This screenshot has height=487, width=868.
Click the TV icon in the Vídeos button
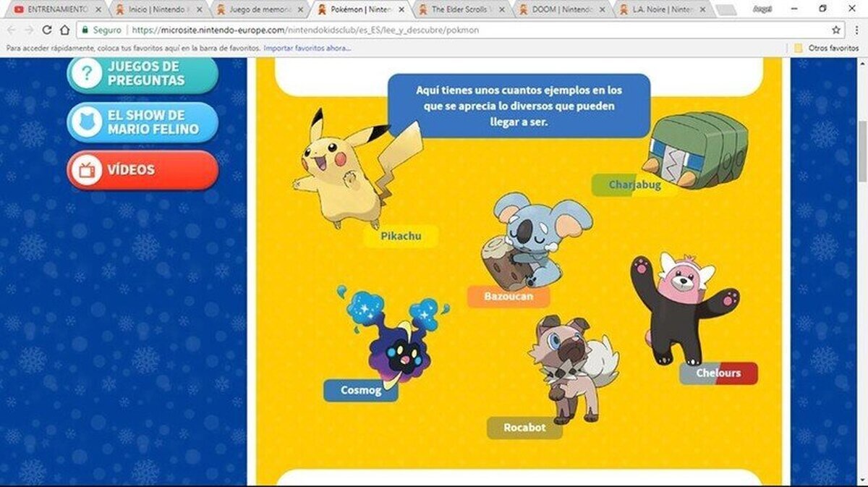(88, 170)
